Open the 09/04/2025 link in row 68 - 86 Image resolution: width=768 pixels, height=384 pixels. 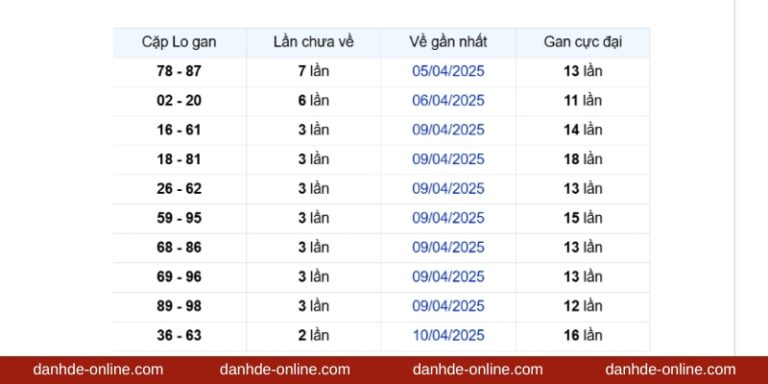click(x=448, y=247)
